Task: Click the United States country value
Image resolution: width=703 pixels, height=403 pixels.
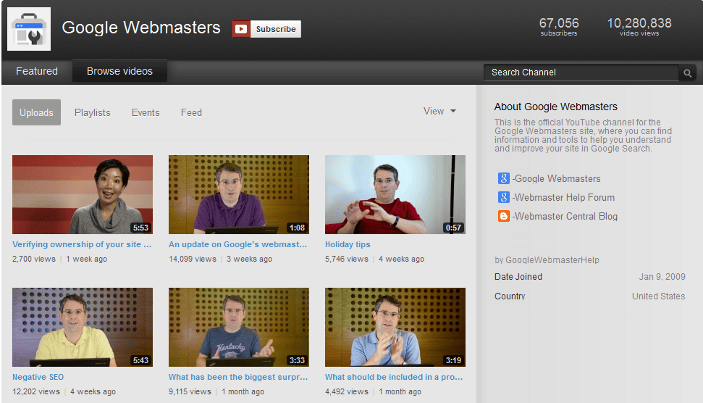Action: pos(659,296)
